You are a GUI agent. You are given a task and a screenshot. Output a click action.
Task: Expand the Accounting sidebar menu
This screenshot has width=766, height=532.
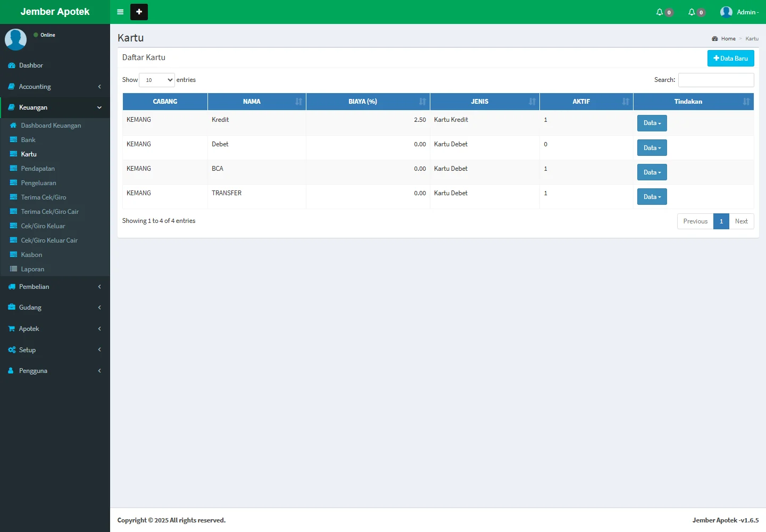click(x=55, y=87)
